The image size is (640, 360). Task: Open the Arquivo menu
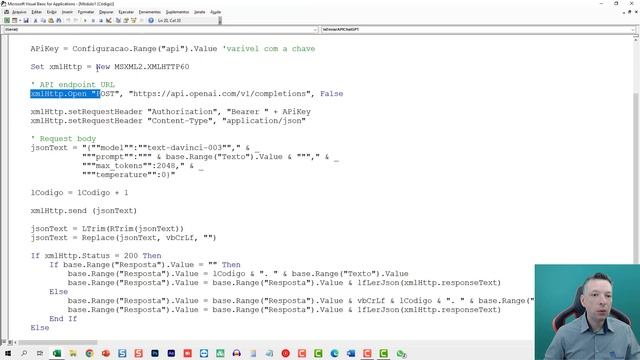[19, 12]
